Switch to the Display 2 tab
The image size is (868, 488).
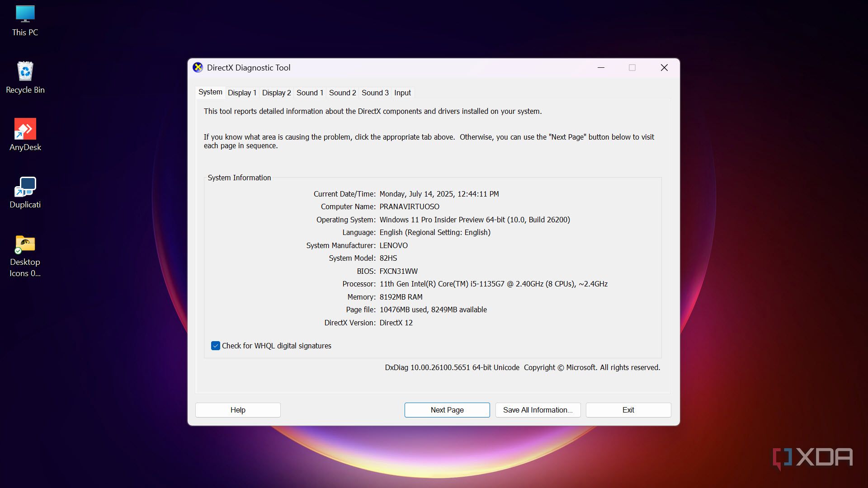(276, 93)
